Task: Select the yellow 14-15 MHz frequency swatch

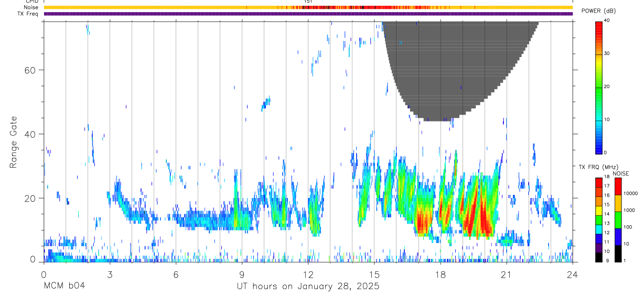Action: [x=599, y=211]
